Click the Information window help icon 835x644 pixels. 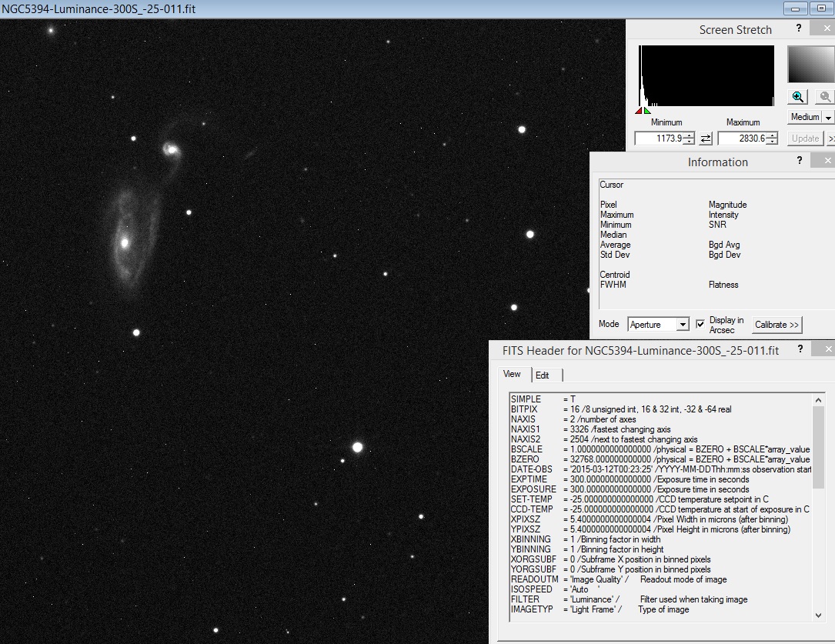pos(799,161)
